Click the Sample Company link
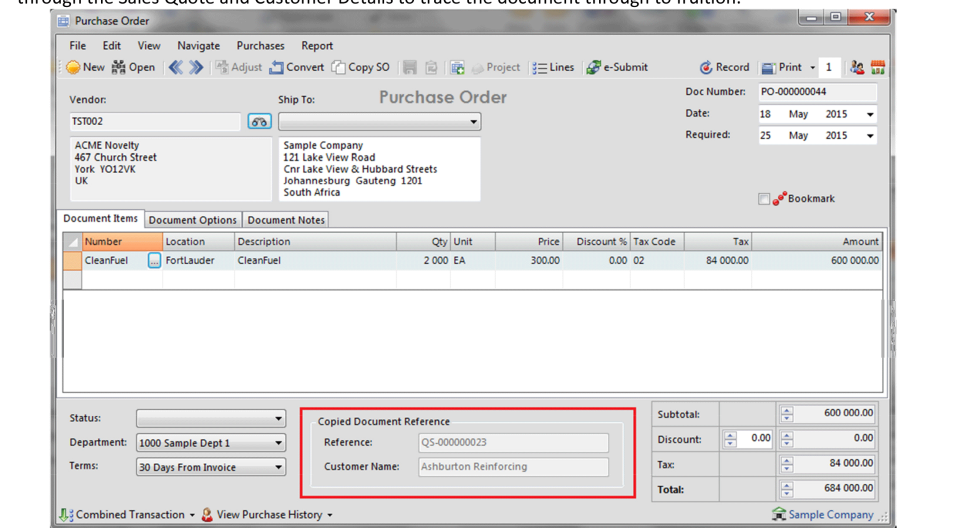Screen dimensions: 960x528 [823, 515]
